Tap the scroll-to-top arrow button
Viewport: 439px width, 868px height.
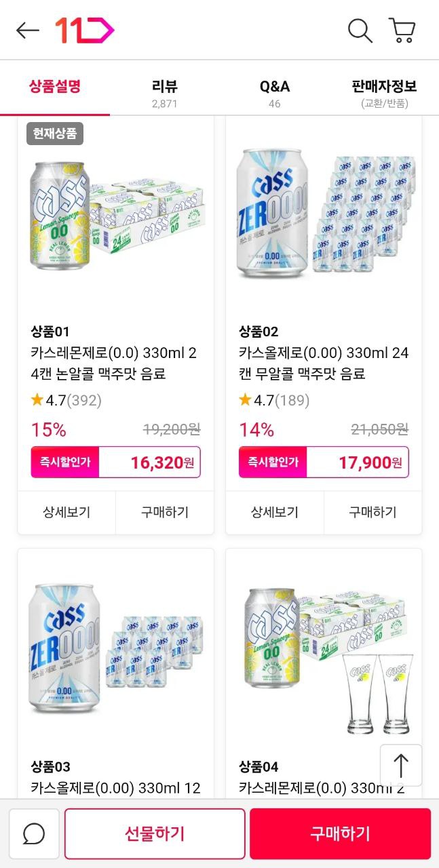pos(401,765)
